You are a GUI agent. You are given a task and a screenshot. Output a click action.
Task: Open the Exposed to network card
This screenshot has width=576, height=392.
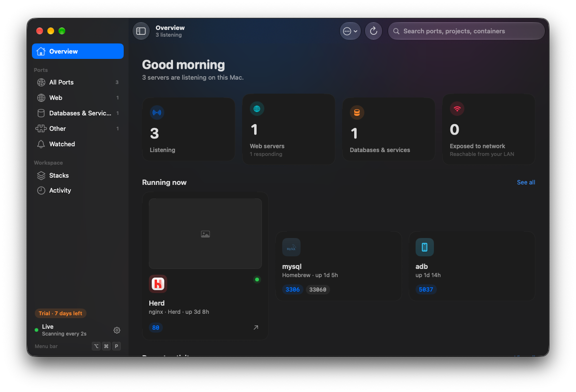pyautogui.click(x=489, y=129)
